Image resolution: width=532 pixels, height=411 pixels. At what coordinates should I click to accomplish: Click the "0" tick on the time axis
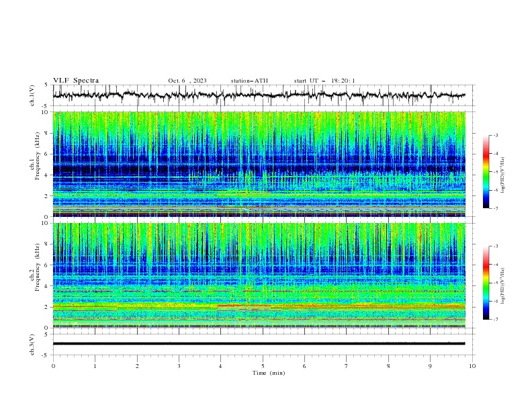53,366
